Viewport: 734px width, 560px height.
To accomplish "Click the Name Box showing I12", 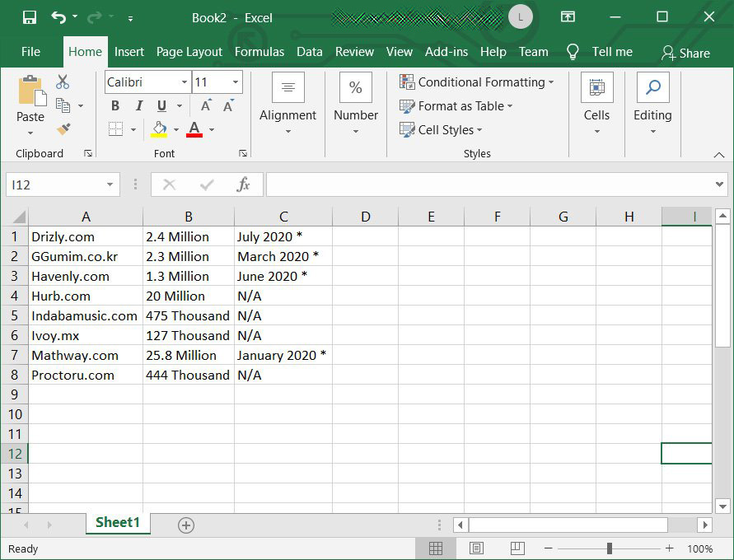I will point(63,184).
